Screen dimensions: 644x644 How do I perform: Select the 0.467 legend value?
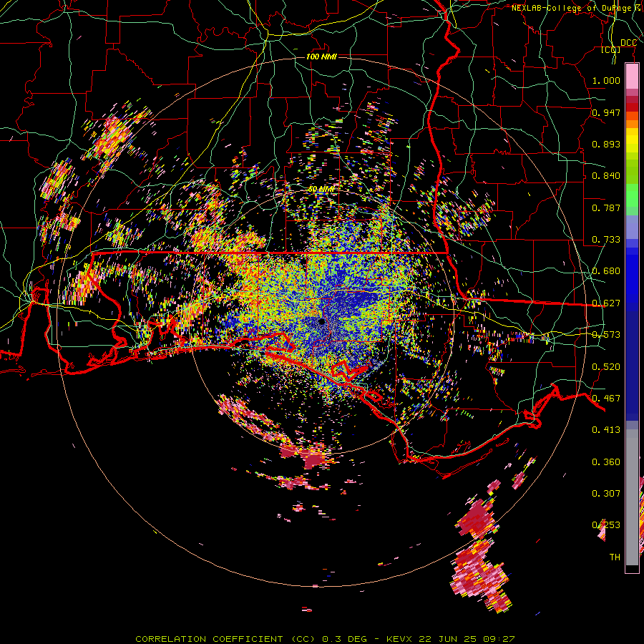point(606,399)
